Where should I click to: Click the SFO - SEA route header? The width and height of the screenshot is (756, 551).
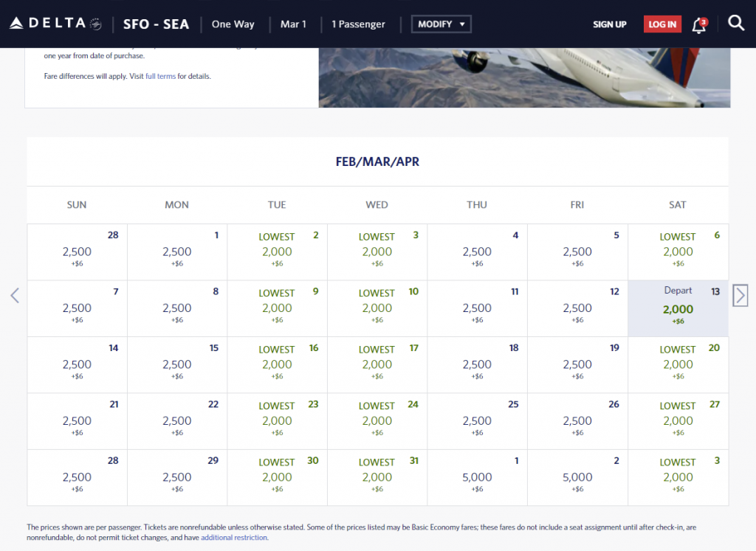[x=156, y=24]
